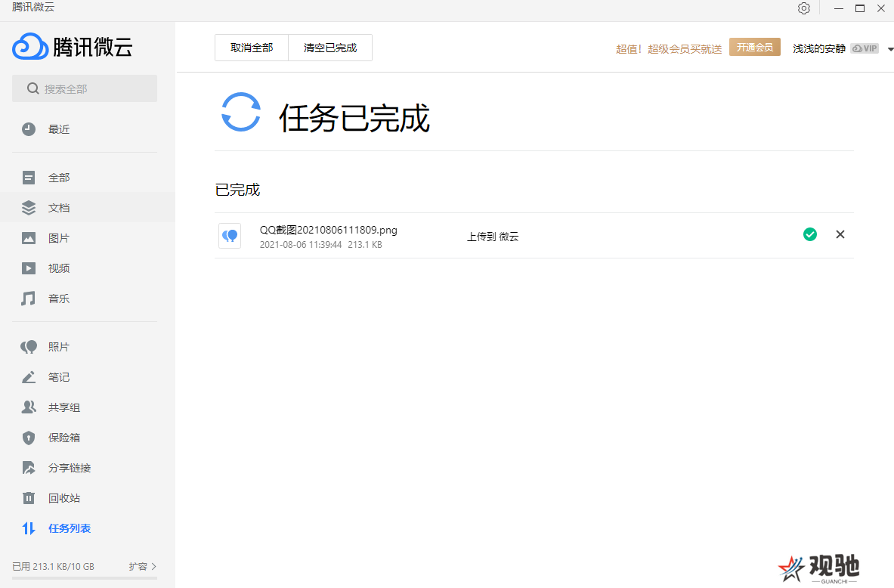
Task: Click the 2021-08-06 11:39:44 timestamp
Action: click(x=301, y=245)
